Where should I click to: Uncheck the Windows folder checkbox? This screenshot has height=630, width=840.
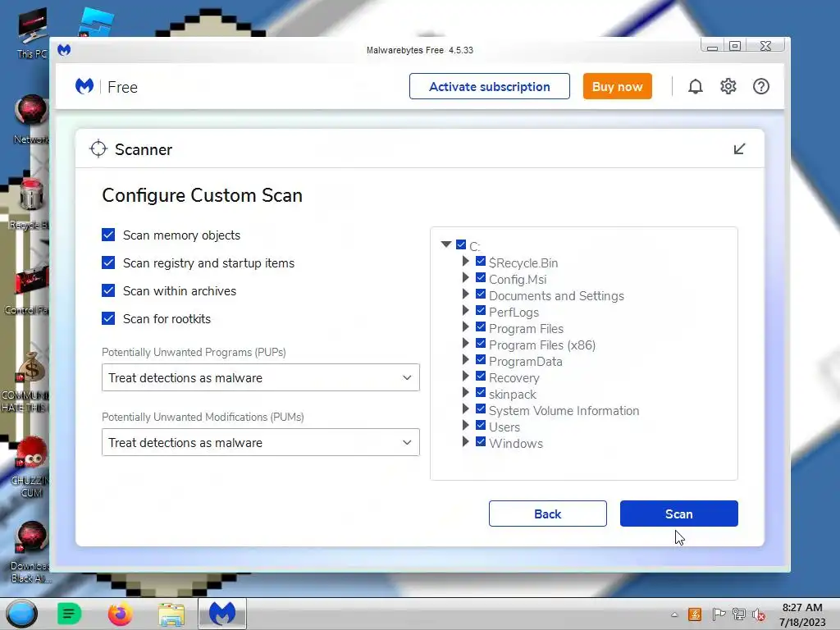coord(481,442)
